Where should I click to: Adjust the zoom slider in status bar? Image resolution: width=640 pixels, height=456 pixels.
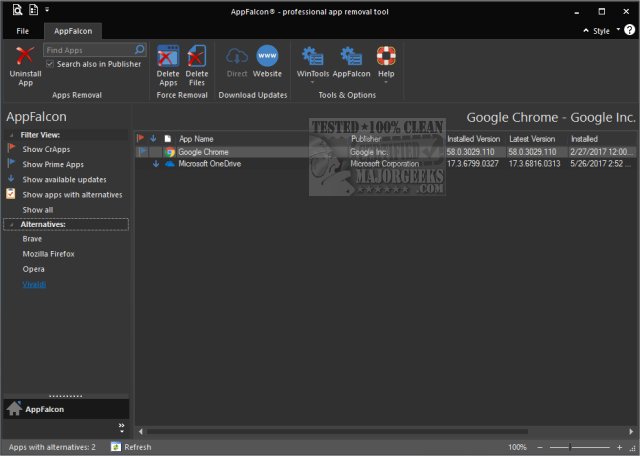click(x=570, y=447)
